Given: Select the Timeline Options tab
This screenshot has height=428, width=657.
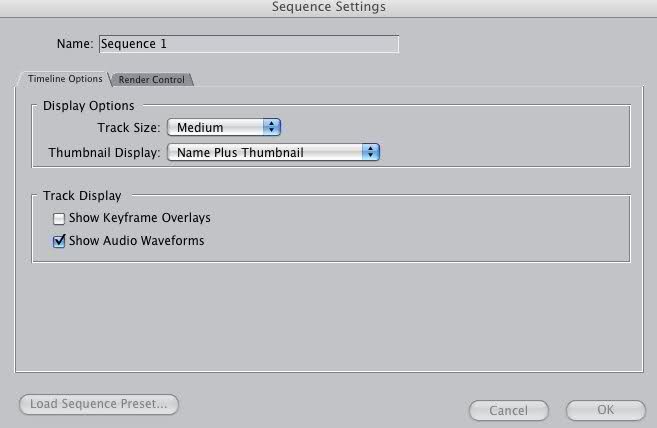Looking at the screenshot, I should pos(64,79).
